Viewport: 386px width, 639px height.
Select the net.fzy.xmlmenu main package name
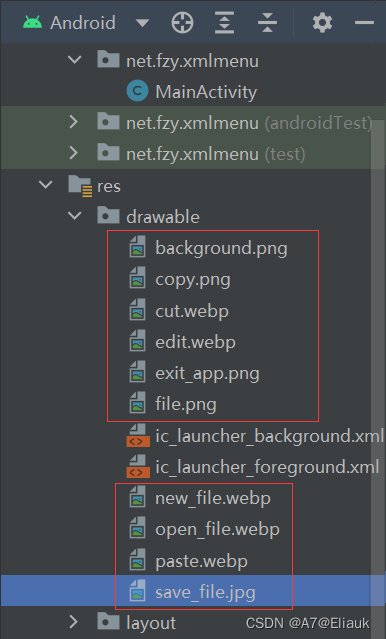(x=192, y=61)
